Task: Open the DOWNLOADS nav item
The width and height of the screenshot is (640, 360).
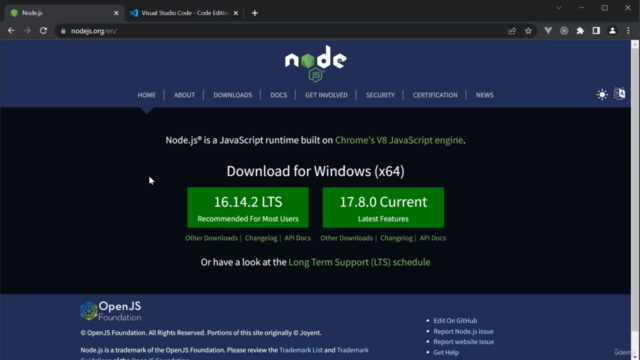Action: tap(233, 95)
